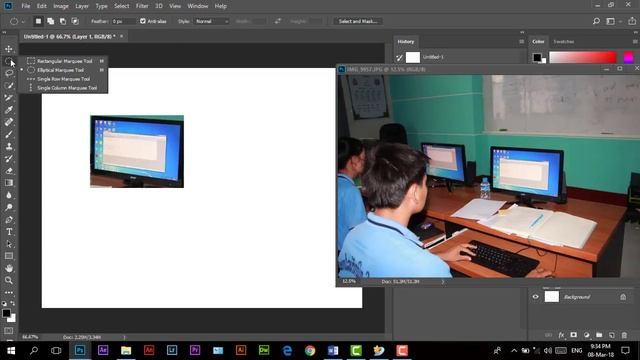The width and height of the screenshot is (640, 360).
Task: Toggle the Background layer lock
Action: point(623,297)
